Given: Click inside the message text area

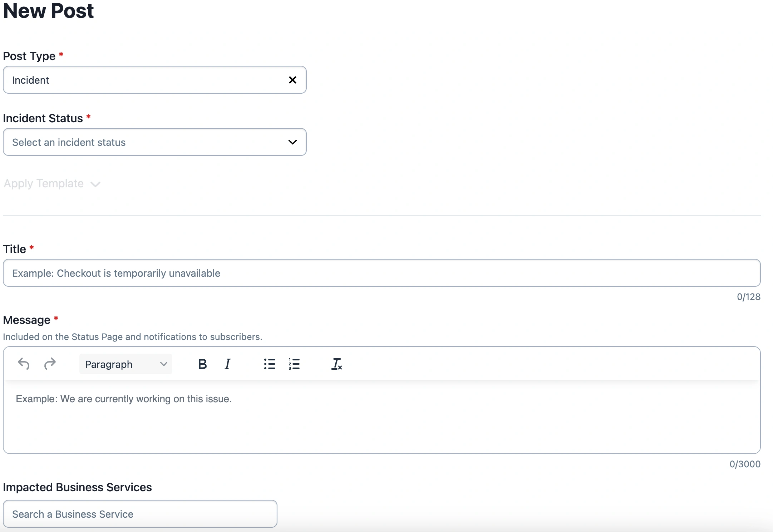Looking at the screenshot, I should [x=381, y=417].
